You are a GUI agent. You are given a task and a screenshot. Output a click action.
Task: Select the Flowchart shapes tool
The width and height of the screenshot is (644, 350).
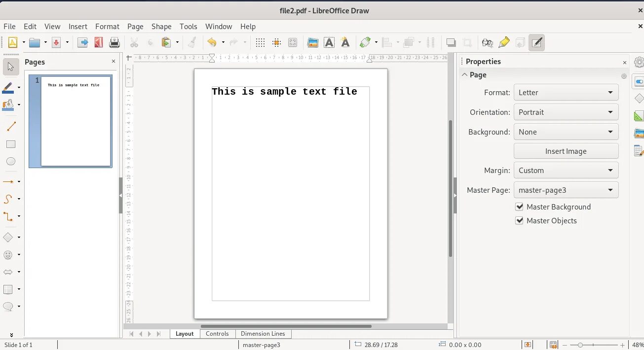(8, 289)
